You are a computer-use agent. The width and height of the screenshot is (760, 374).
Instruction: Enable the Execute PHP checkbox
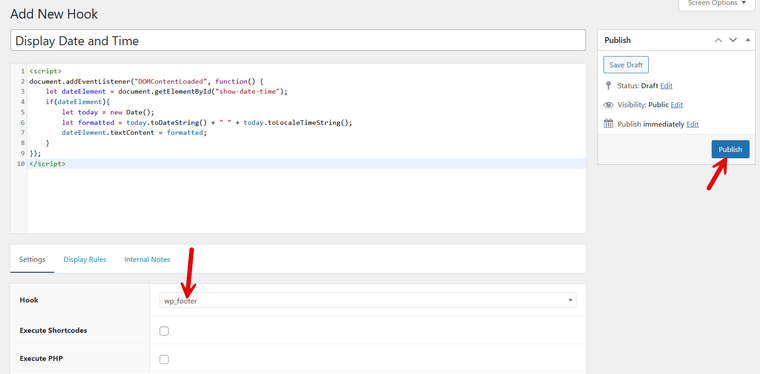[x=164, y=359]
